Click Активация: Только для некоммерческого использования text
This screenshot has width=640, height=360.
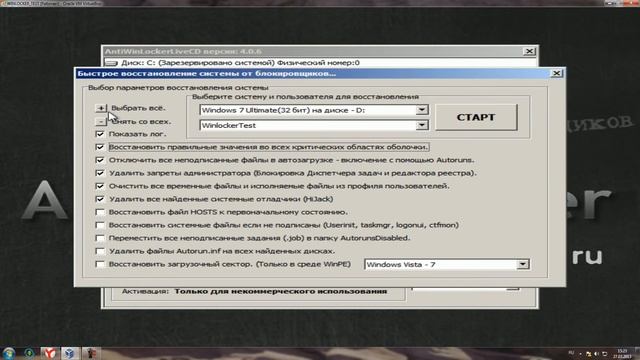(x=254, y=291)
